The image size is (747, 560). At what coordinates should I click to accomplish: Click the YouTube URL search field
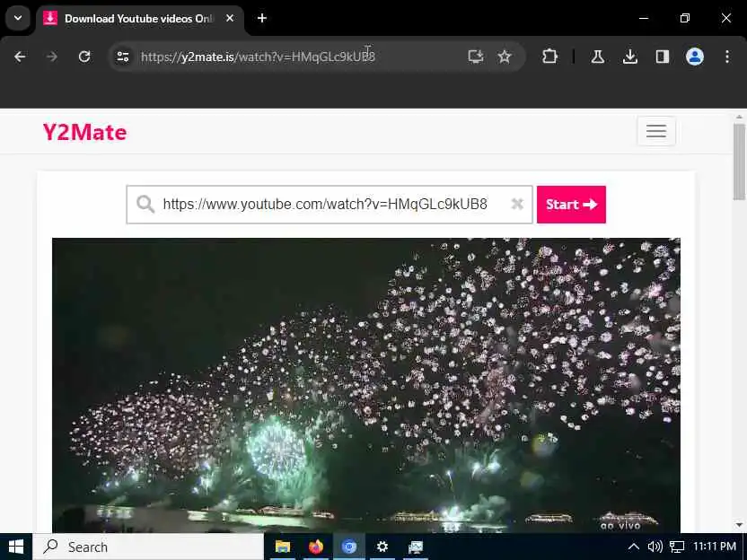pyautogui.click(x=330, y=205)
